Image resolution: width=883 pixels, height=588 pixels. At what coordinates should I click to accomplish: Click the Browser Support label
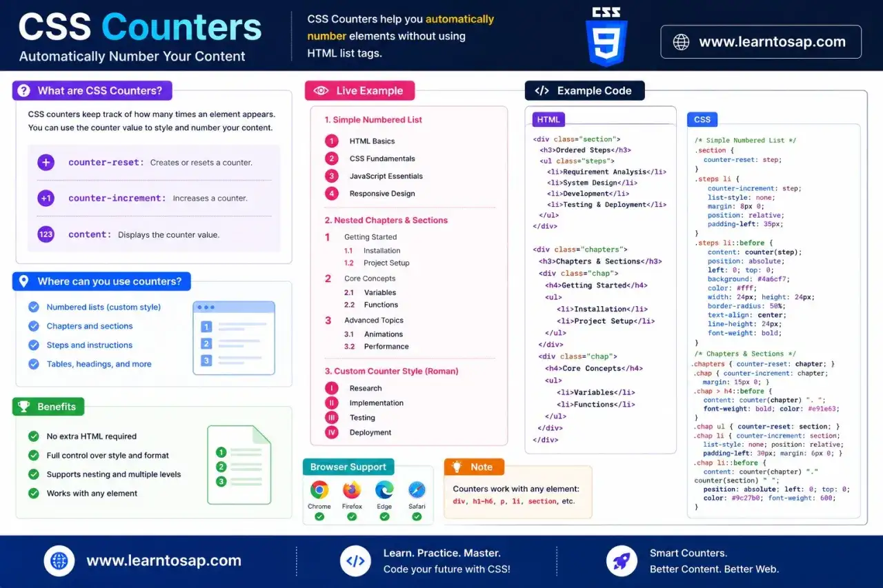point(348,467)
